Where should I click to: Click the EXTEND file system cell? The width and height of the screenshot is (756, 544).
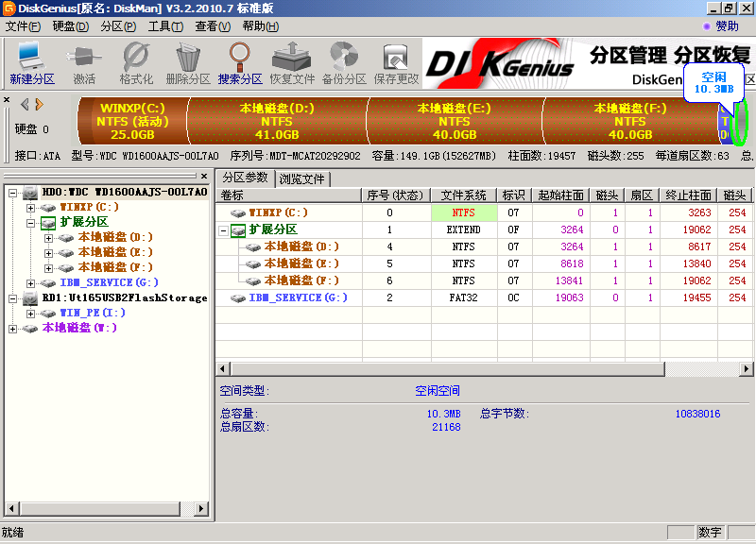[x=464, y=230]
